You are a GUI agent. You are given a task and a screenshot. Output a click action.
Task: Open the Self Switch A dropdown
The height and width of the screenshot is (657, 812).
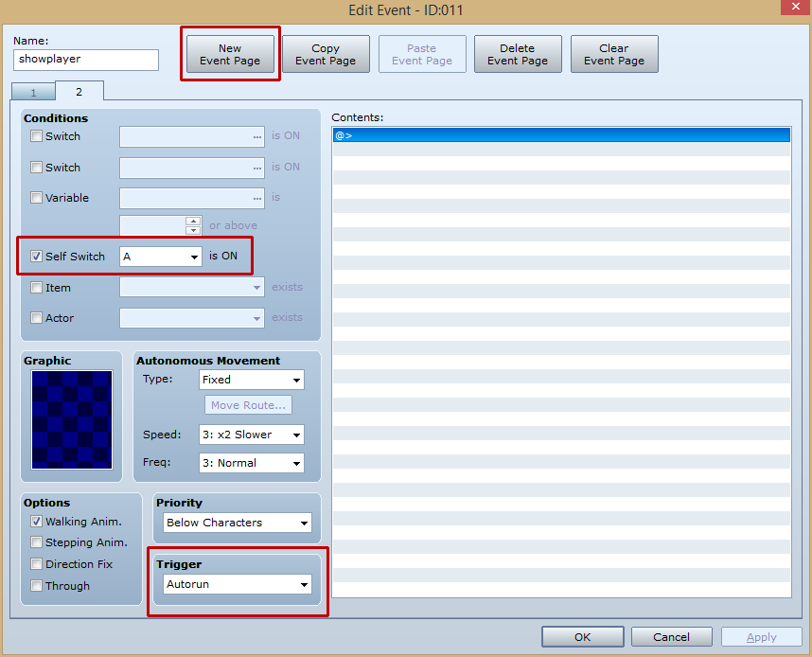[161, 257]
